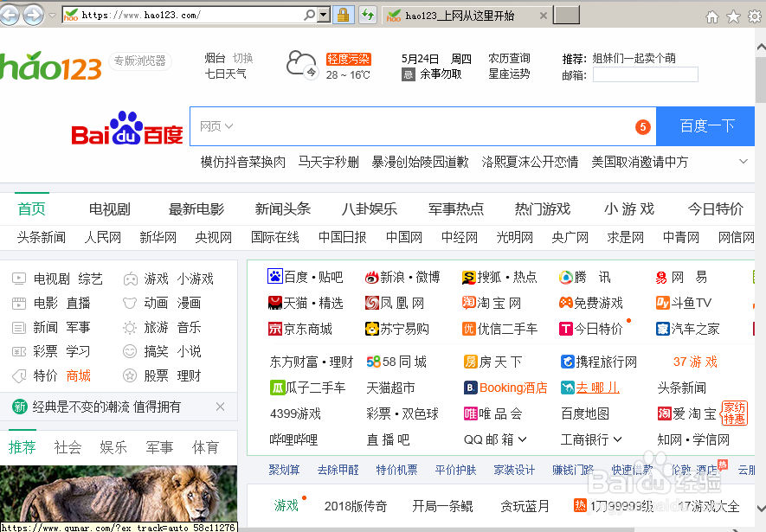Click the page scrollbar down arrow
The image size is (766, 532).
coord(761,508)
